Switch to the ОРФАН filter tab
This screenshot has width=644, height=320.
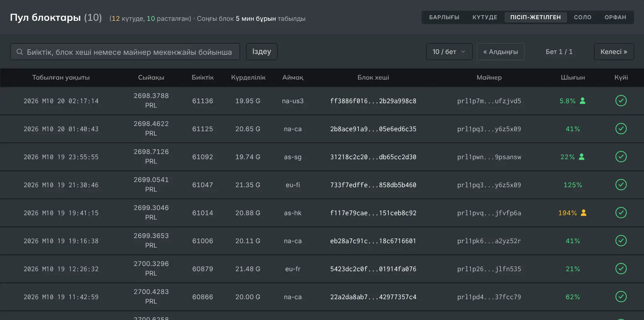coord(615,17)
